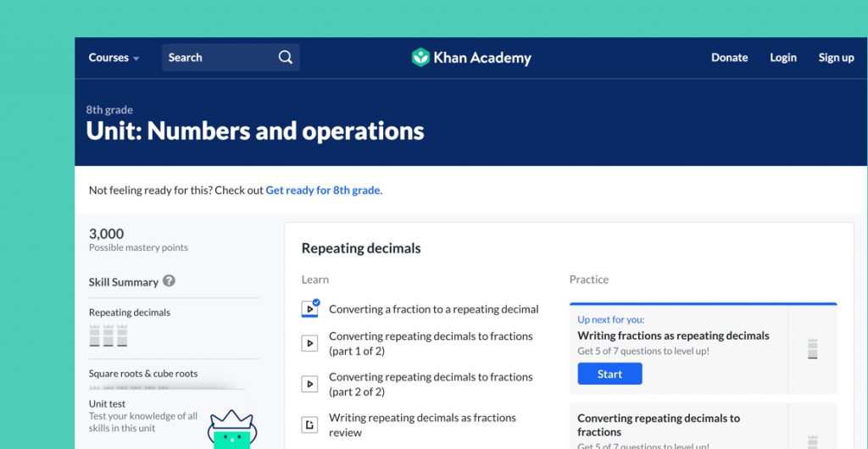Viewport: 868px width, 449px height.
Task: Click Donate in the top navigation
Action: (730, 58)
